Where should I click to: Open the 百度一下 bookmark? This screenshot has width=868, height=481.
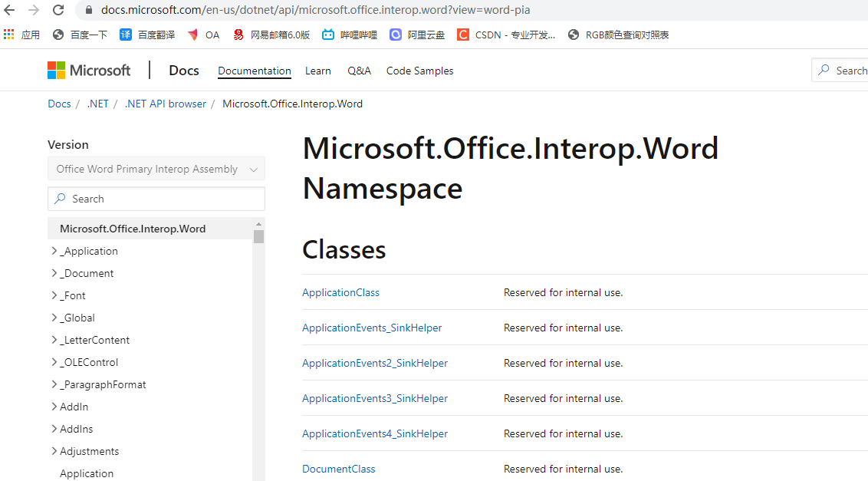(x=80, y=35)
